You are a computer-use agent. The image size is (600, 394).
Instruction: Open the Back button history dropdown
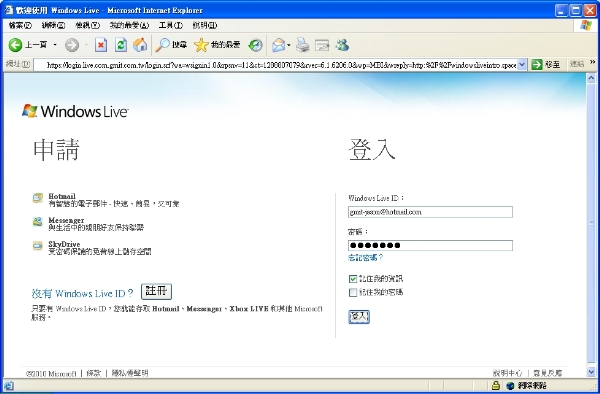tap(55, 45)
